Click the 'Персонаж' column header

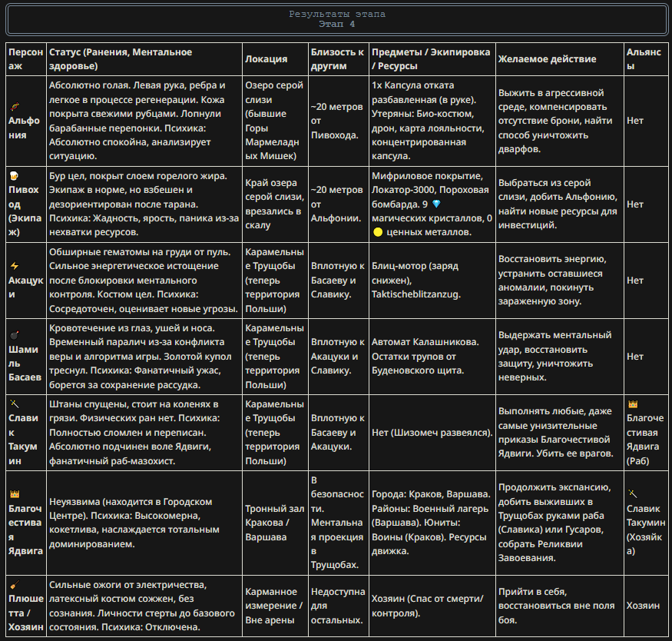pos(25,58)
